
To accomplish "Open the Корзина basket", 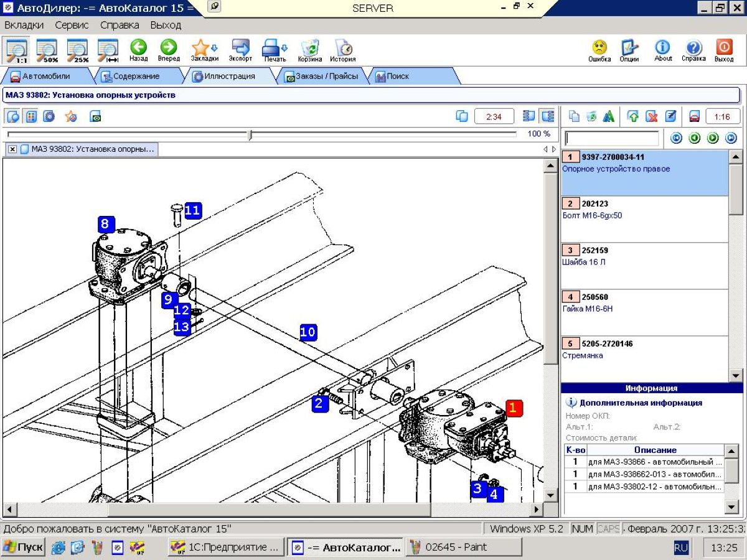I will coord(309,50).
